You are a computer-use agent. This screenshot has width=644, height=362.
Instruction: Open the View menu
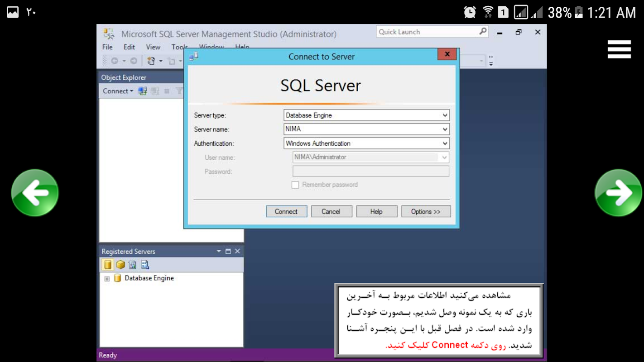point(153,47)
